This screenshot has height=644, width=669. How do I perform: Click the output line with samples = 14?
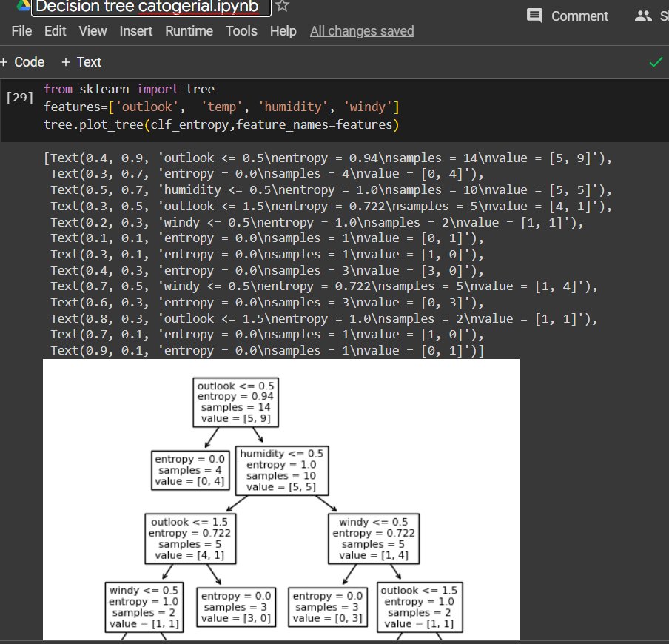tap(328, 158)
